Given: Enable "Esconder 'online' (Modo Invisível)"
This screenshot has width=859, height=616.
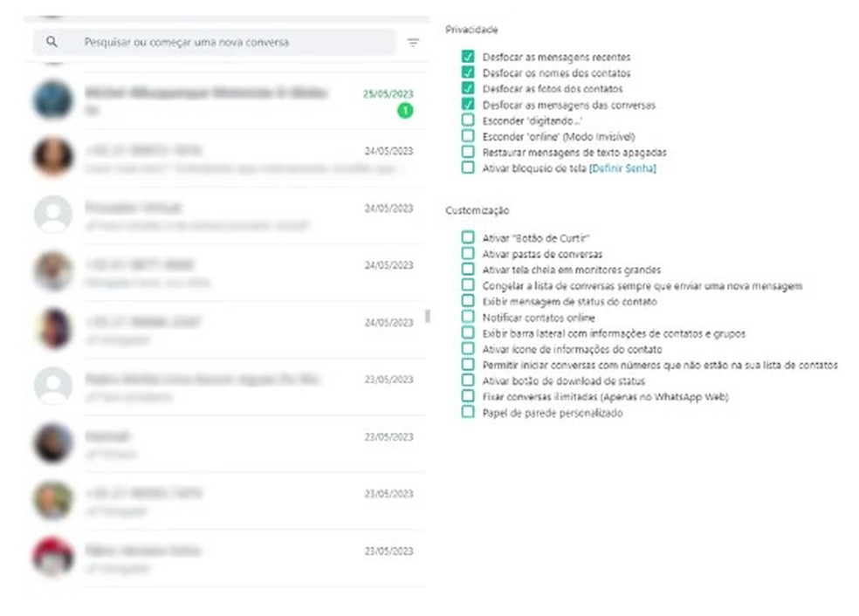Looking at the screenshot, I should (469, 136).
